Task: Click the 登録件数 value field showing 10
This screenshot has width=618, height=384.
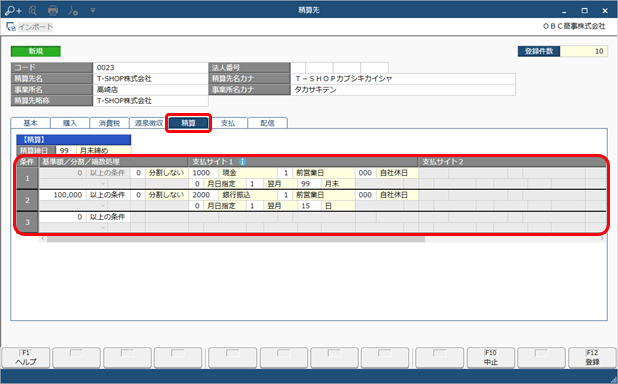Action: 584,51
